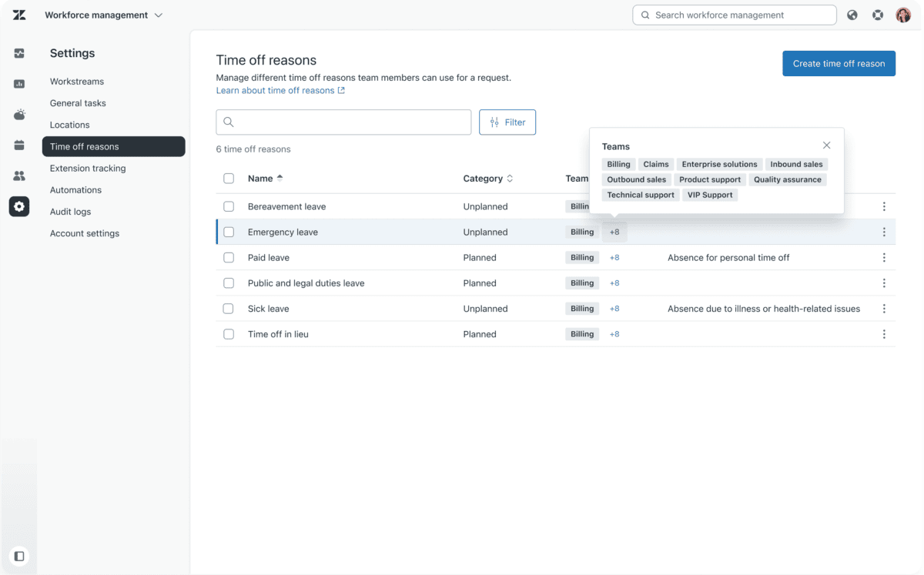This screenshot has width=924, height=575.
Task: Click the Zendesk logo icon
Action: [19, 15]
